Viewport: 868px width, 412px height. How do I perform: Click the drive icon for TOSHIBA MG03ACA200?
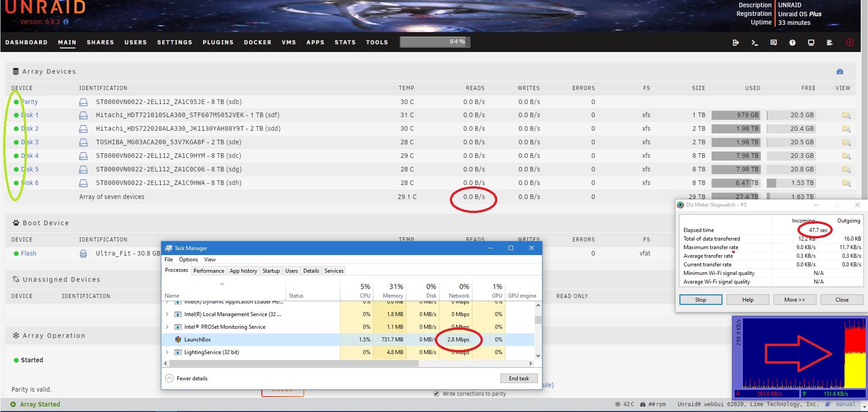point(83,142)
